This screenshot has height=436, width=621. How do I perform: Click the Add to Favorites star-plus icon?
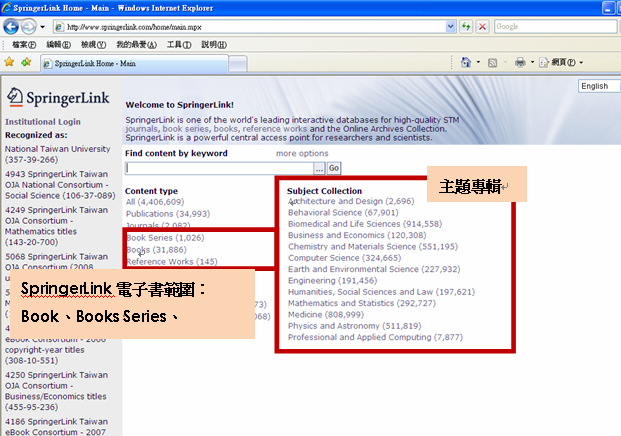pyautogui.click(x=27, y=62)
